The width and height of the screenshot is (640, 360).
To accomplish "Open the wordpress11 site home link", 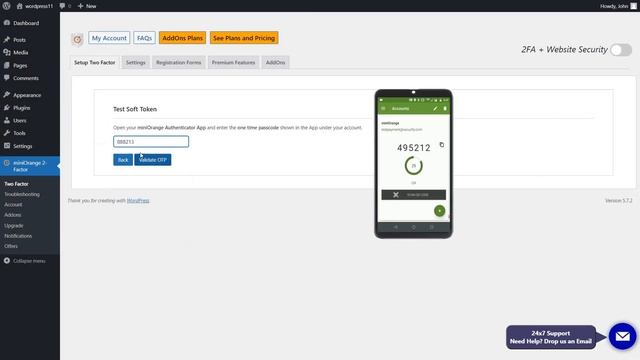I will pos(35,6).
